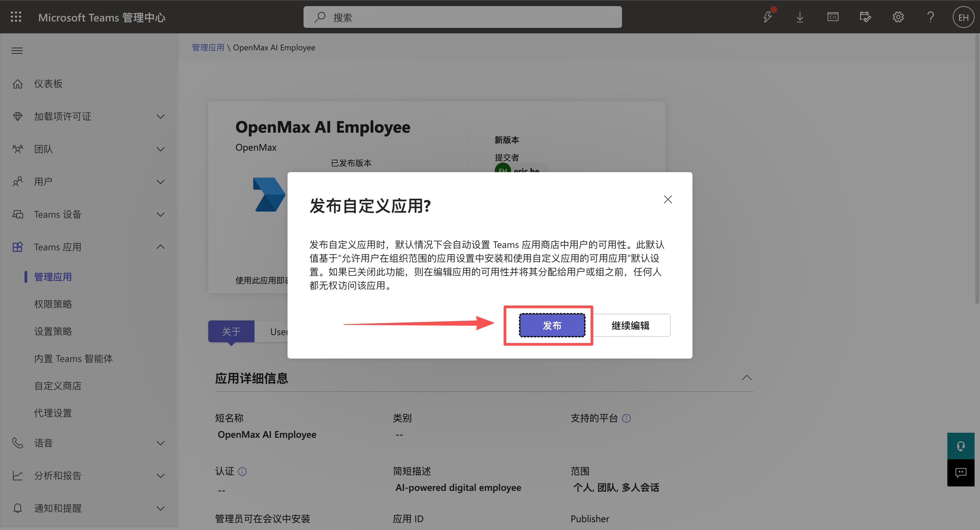
Task: Open the feedback chat widget
Action: click(961, 473)
